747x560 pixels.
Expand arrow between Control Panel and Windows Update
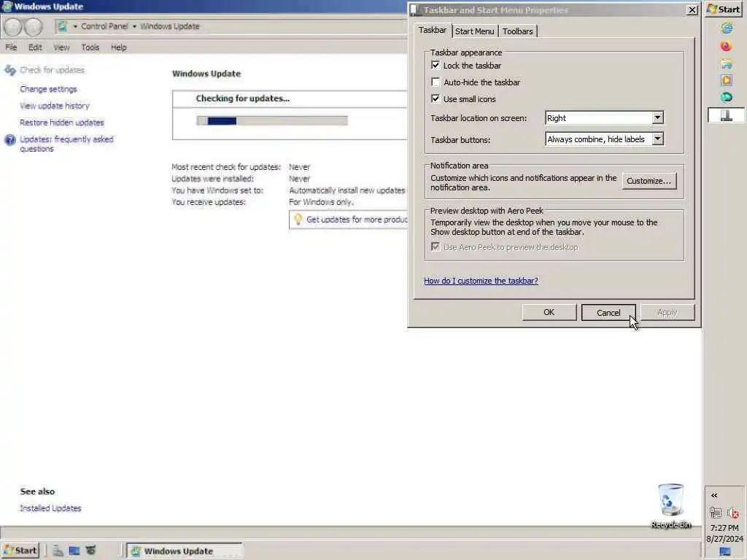pyautogui.click(x=134, y=26)
